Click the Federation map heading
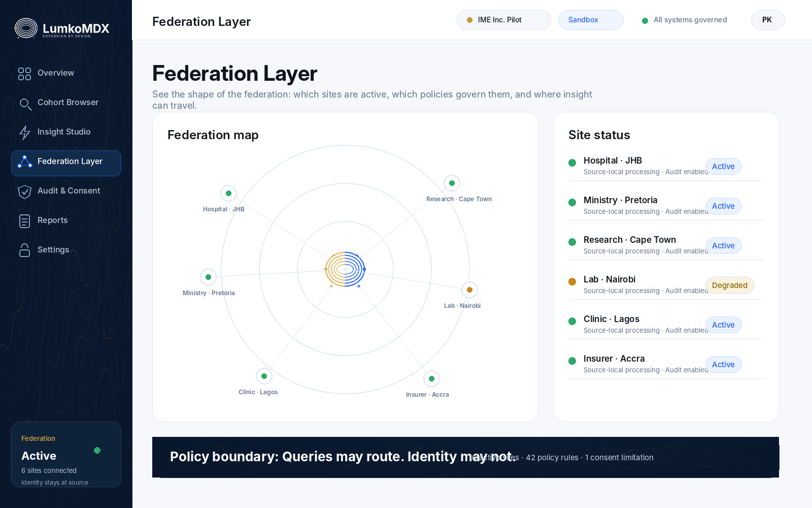 (x=213, y=135)
